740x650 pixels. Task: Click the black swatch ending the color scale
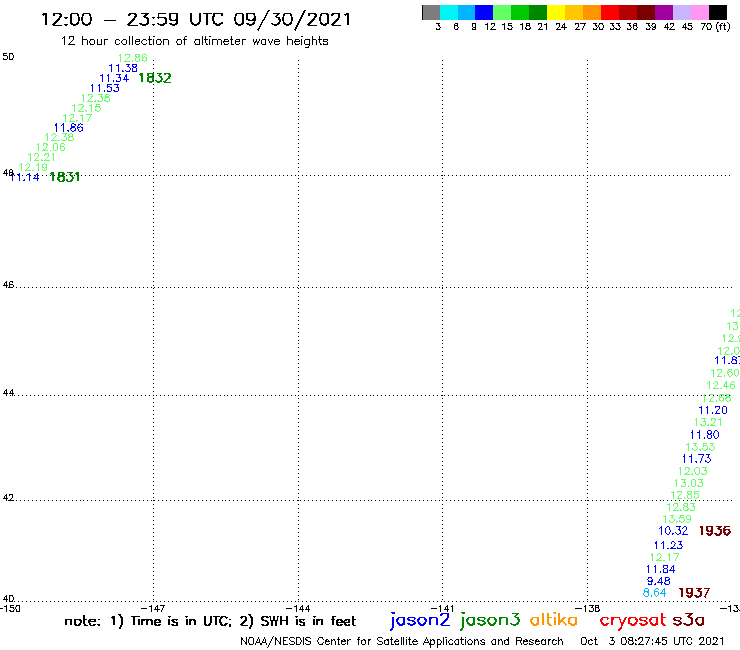point(718,12)
